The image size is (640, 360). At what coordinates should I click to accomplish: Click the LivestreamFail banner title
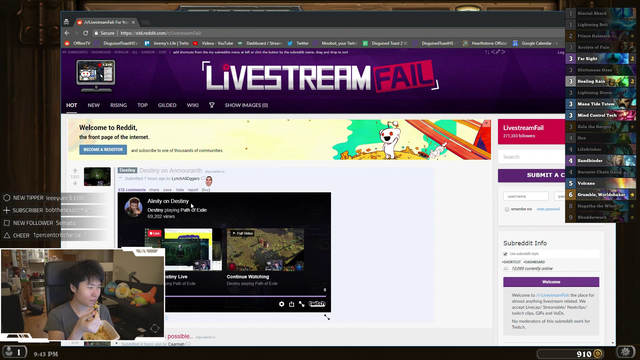(x=320, y=76)
